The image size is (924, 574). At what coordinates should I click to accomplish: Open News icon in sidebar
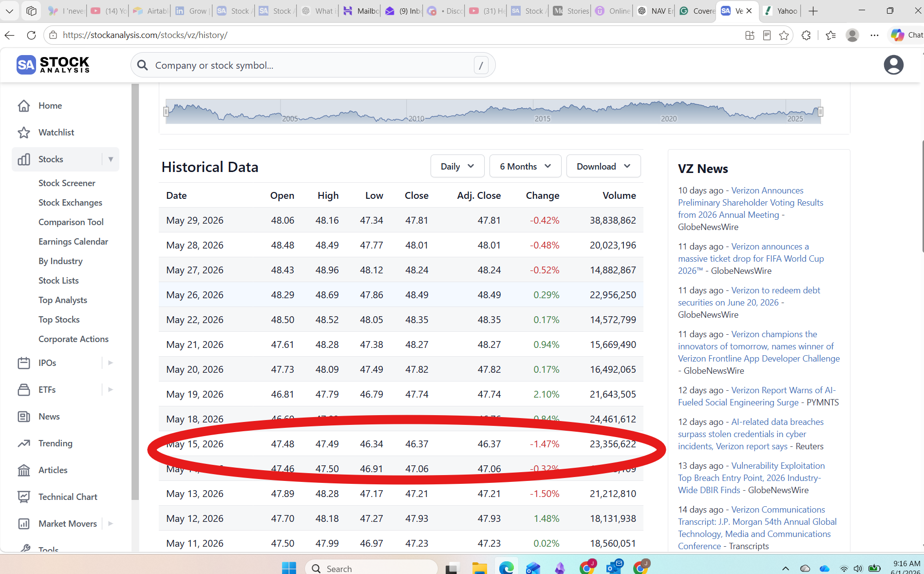click(x=24, y=417)
